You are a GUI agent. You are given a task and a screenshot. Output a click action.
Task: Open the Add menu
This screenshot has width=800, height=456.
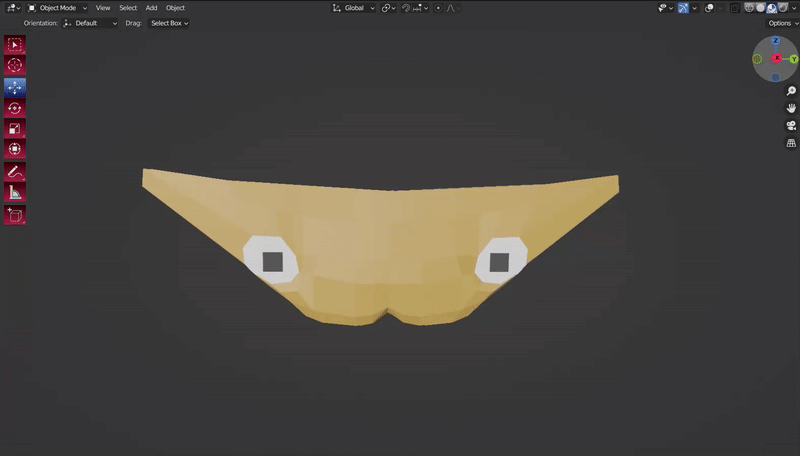(x=151, y=8)
